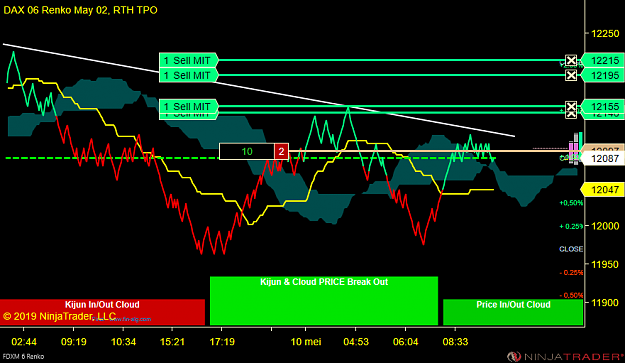Click the FDXM 6 Renko instrument label

click(23, 357)
